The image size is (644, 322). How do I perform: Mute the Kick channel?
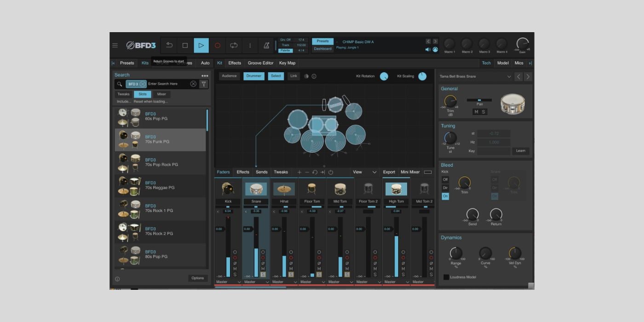(x=235, y=269)
